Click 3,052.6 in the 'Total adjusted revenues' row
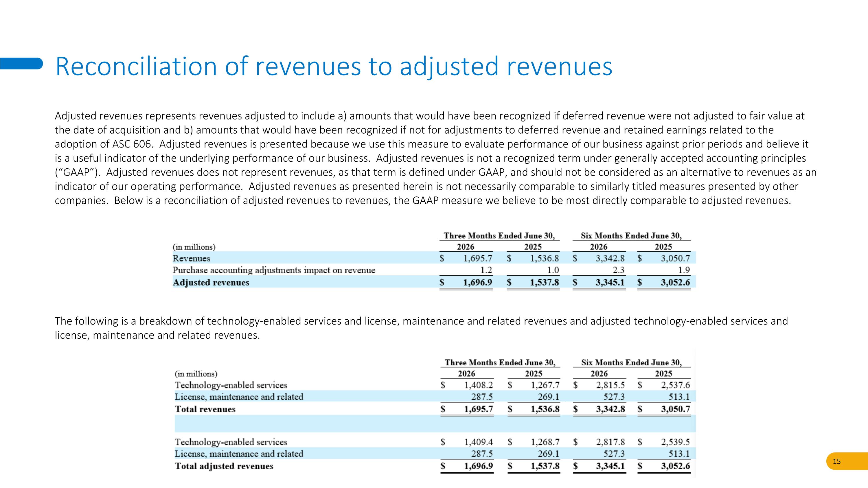 tap(676, 466)
